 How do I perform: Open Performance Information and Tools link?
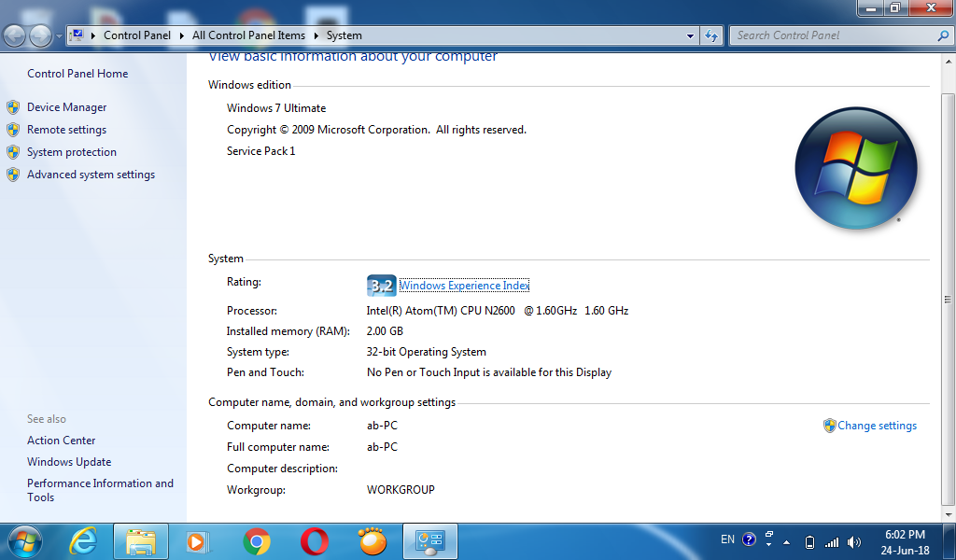click(100, 490)
